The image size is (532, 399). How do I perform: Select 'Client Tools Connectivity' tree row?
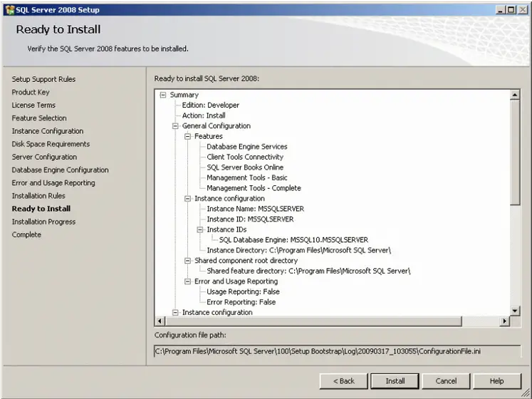tap(245, 157)
